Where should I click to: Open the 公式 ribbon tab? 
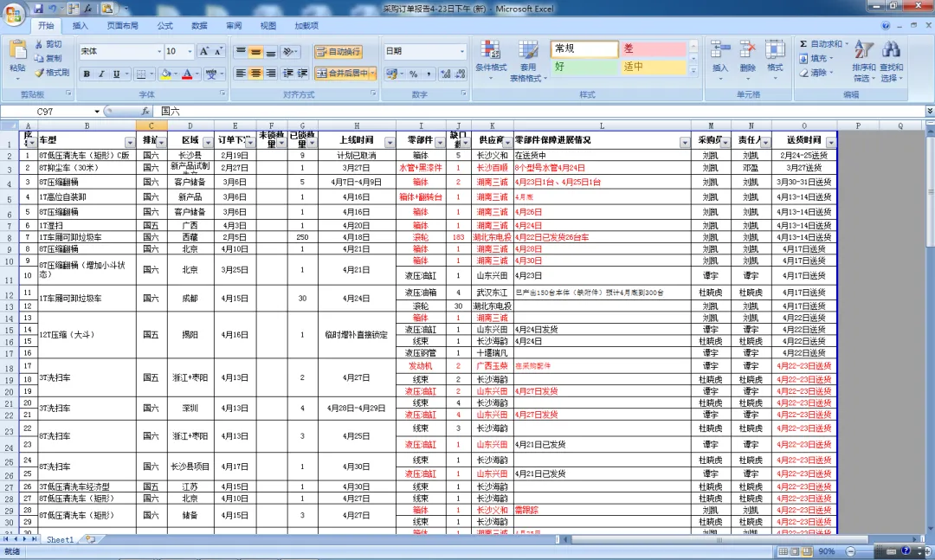point(164,26)
